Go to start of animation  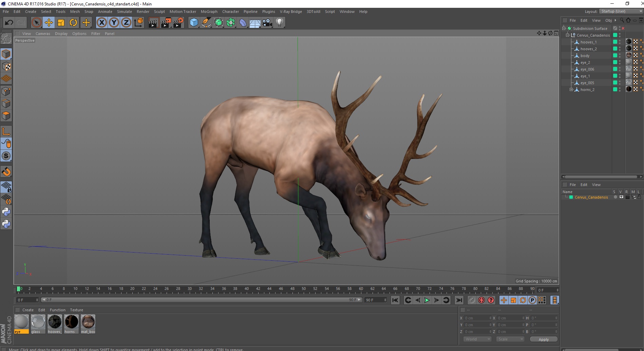click(395, 300)
